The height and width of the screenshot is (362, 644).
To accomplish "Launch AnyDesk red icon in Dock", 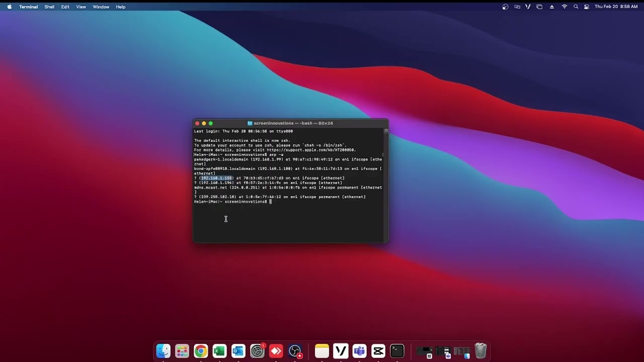I will click(x=276, y=350).
